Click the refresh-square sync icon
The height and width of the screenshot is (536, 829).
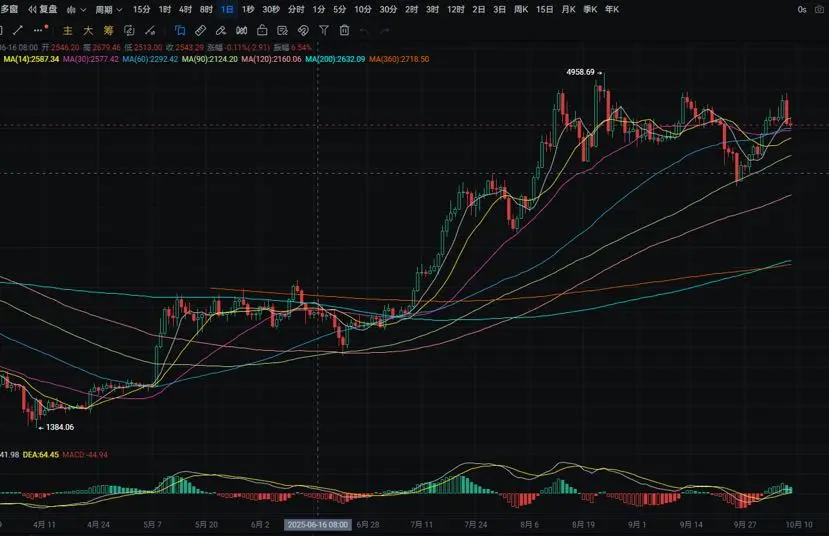(x=129, y=31)
